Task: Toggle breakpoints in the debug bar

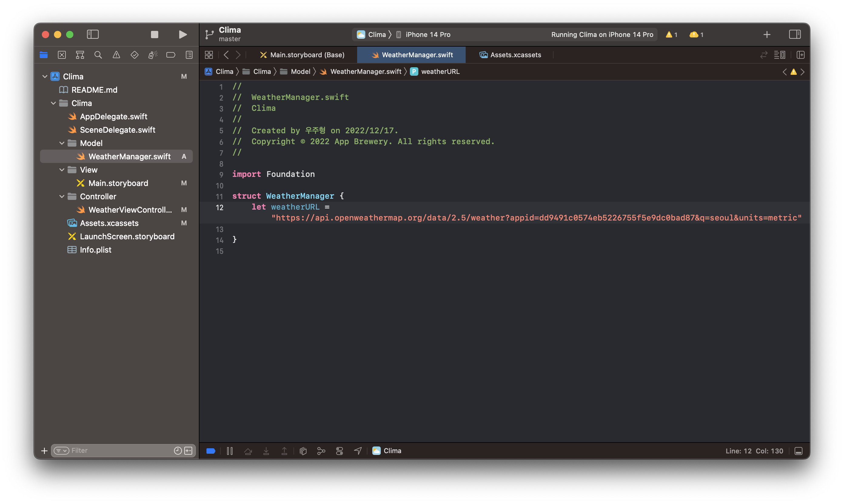Action: click(211, 451)
